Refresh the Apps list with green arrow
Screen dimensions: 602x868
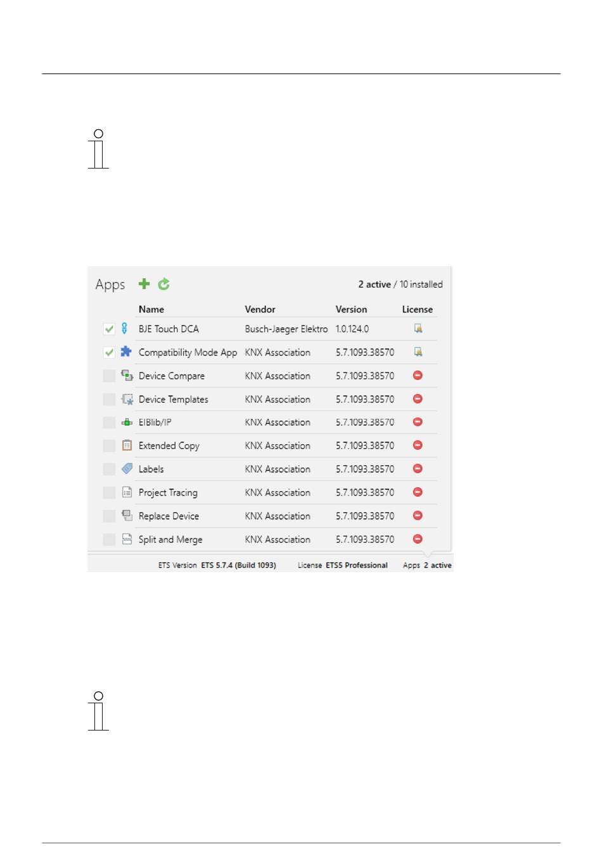(164, 284)
